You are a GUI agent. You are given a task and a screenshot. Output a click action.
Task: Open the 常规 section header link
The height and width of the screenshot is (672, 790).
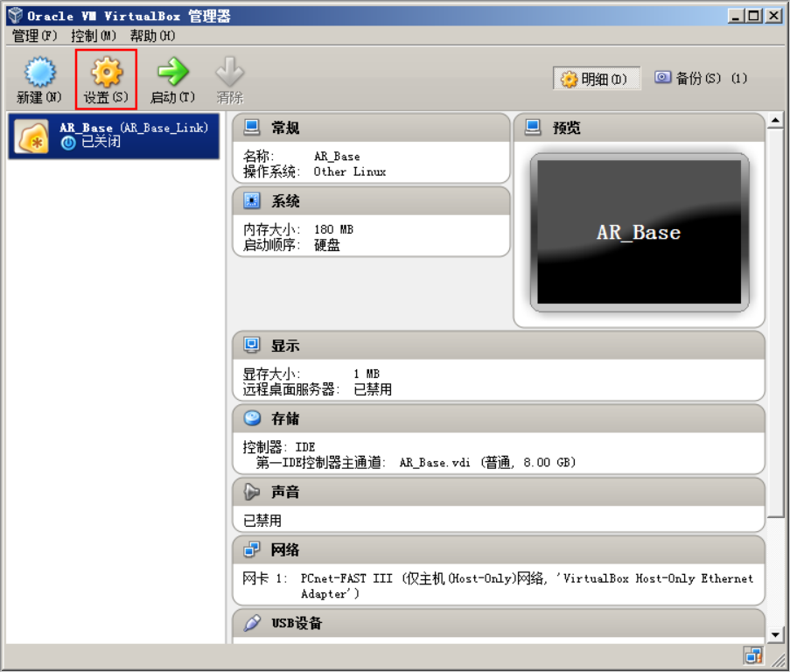point(285,128)
